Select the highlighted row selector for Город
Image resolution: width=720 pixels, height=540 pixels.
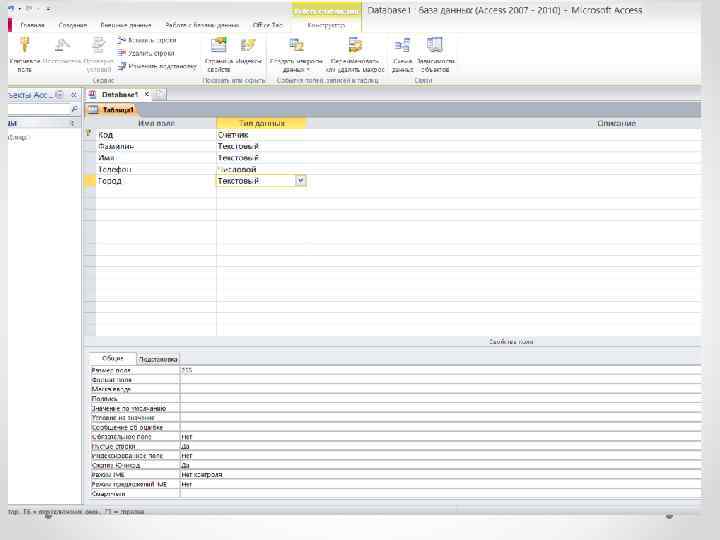(90, 180)
